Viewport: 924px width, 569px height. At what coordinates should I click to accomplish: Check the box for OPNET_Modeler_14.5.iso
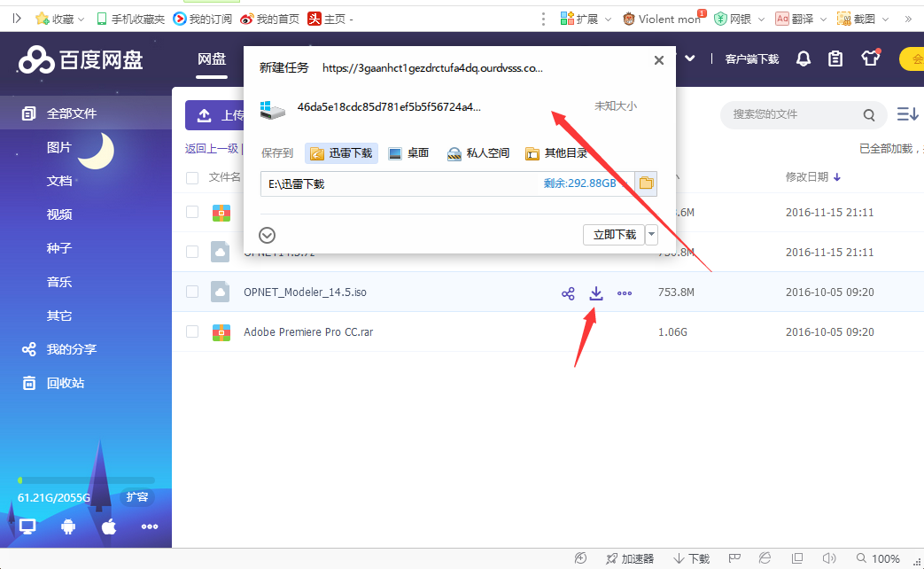(192, 292)
